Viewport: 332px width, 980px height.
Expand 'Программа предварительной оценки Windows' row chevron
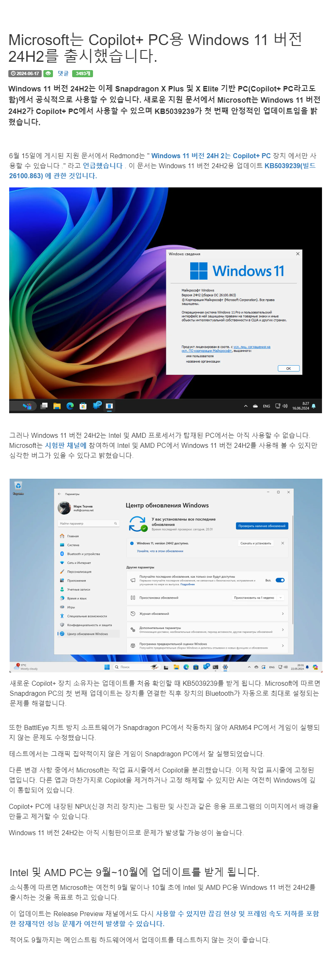pos(282,646)
